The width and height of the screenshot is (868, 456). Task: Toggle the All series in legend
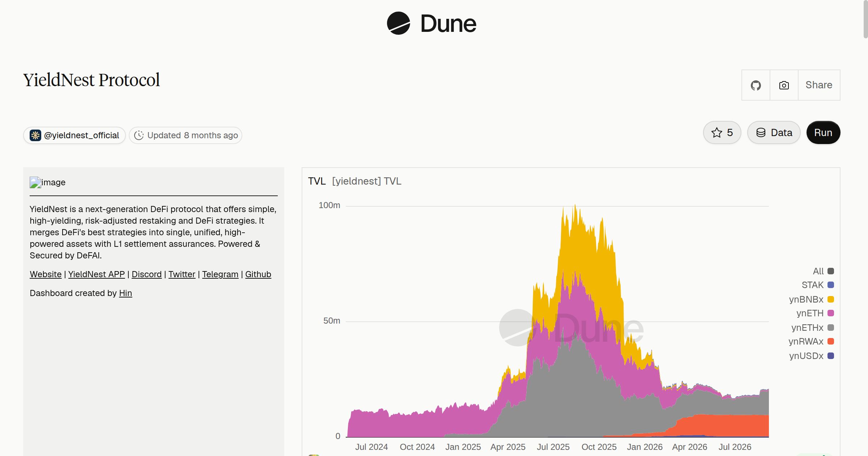pos(823,271)
